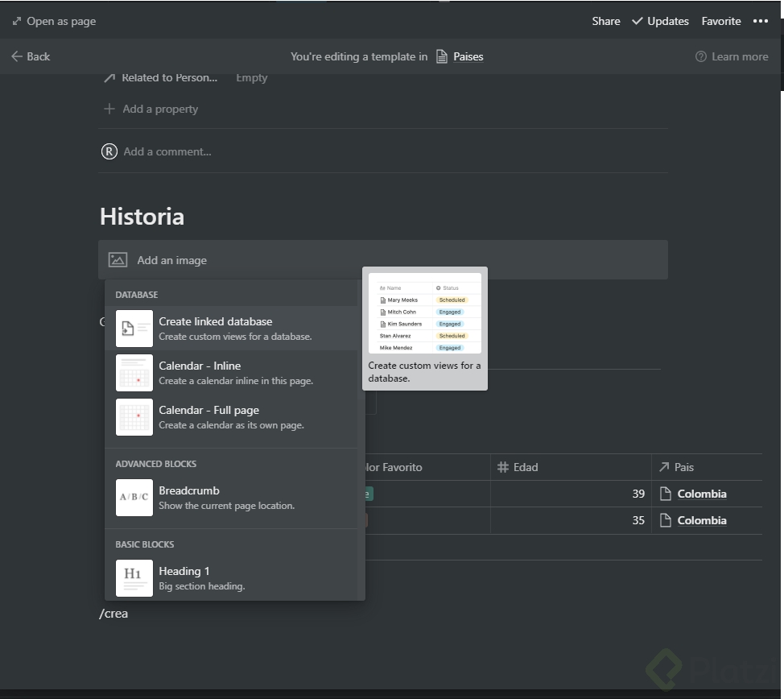Click the Open as page arrows icon
The width and height of the screenshot is (784, 699).
click(17, 21)
